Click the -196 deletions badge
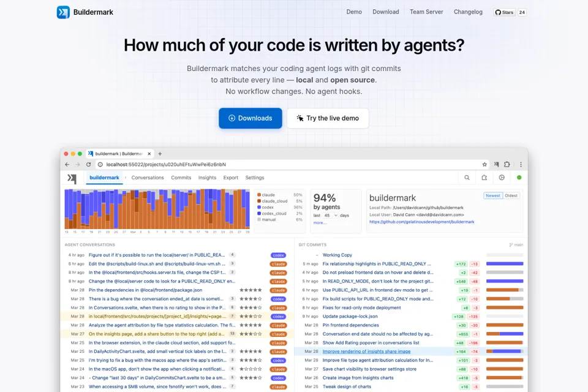588x392 pixels. tap(474, 343)
